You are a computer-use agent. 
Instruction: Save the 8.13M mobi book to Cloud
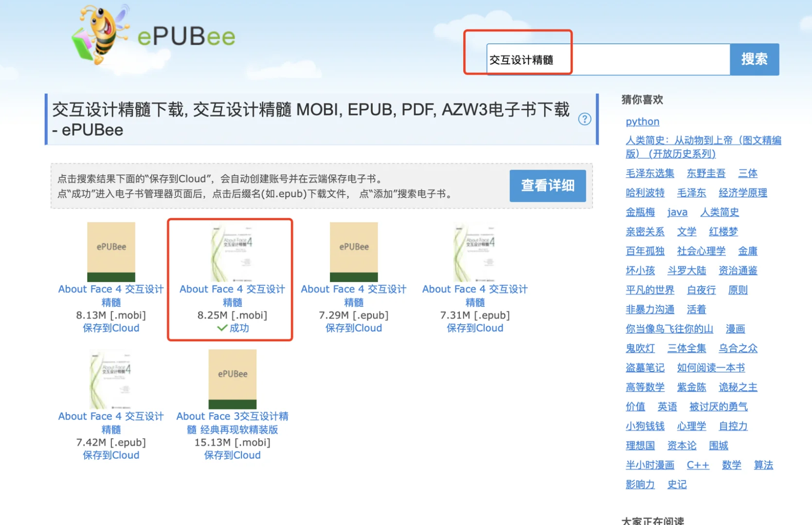(x=111, y=328)
